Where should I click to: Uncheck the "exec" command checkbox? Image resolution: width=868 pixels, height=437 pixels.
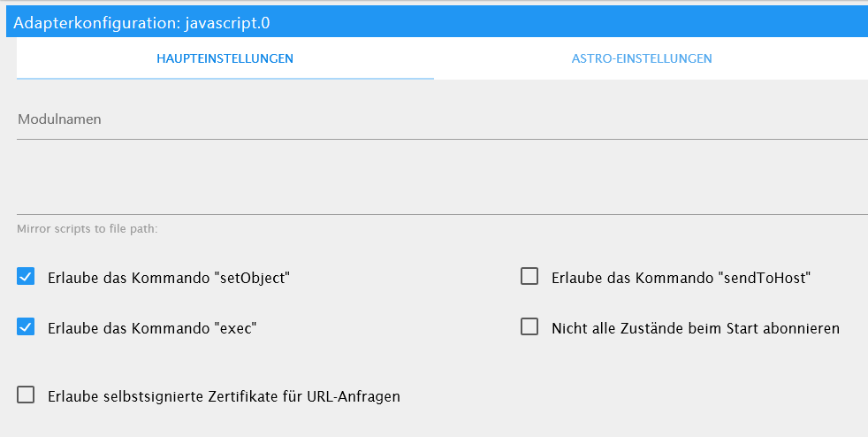click(26, 326)
